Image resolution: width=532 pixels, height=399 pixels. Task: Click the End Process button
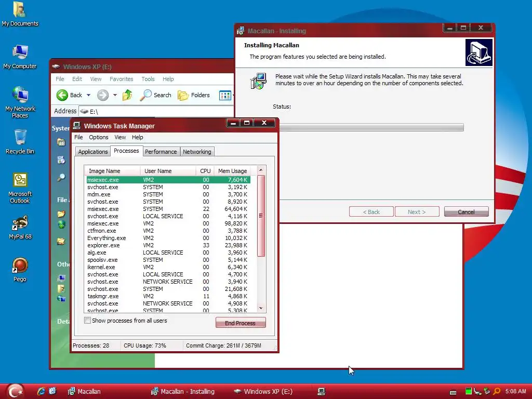click(241, 323)
